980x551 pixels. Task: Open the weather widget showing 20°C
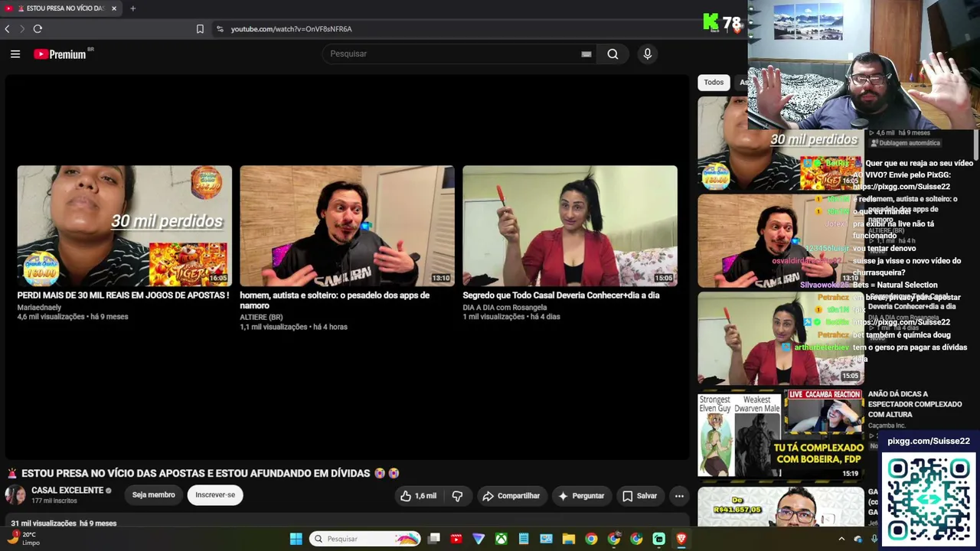tap(23, 539)
